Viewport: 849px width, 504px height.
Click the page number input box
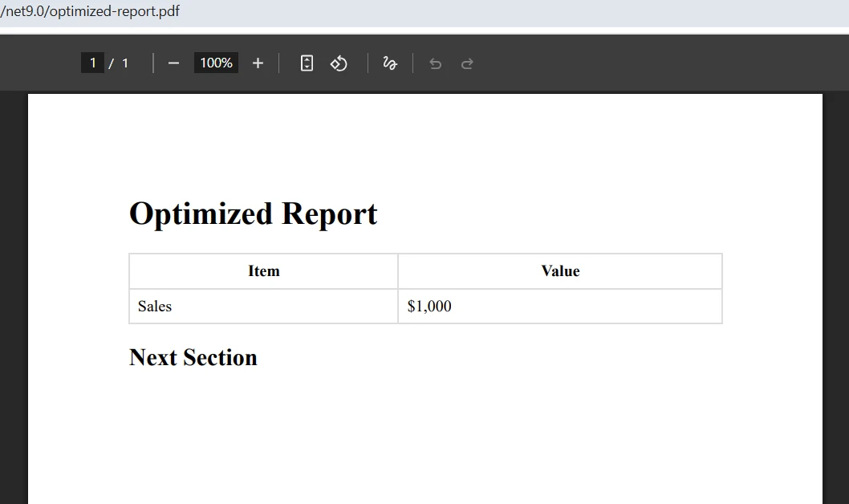[x=93, y=62]
